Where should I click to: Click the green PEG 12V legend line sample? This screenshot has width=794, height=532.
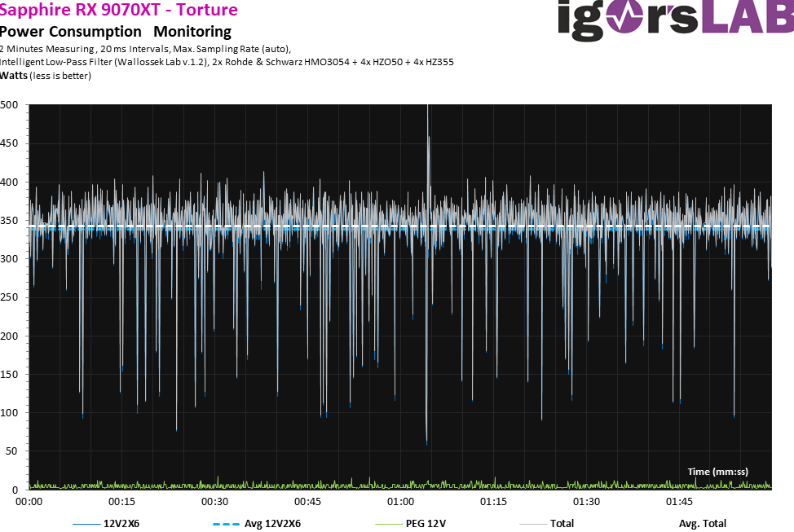[x=389, y=525]
